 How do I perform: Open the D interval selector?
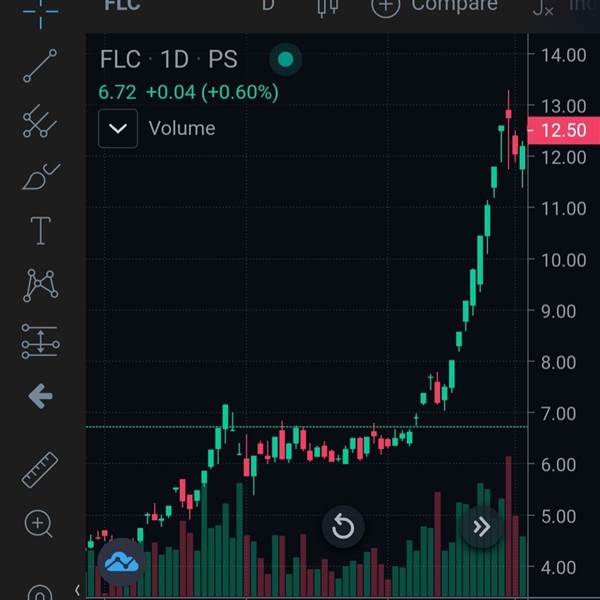tap(268, 6)
